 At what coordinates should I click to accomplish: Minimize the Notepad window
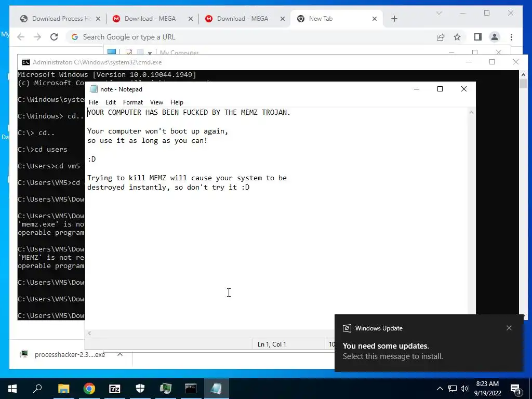click(x=417, y=89)
